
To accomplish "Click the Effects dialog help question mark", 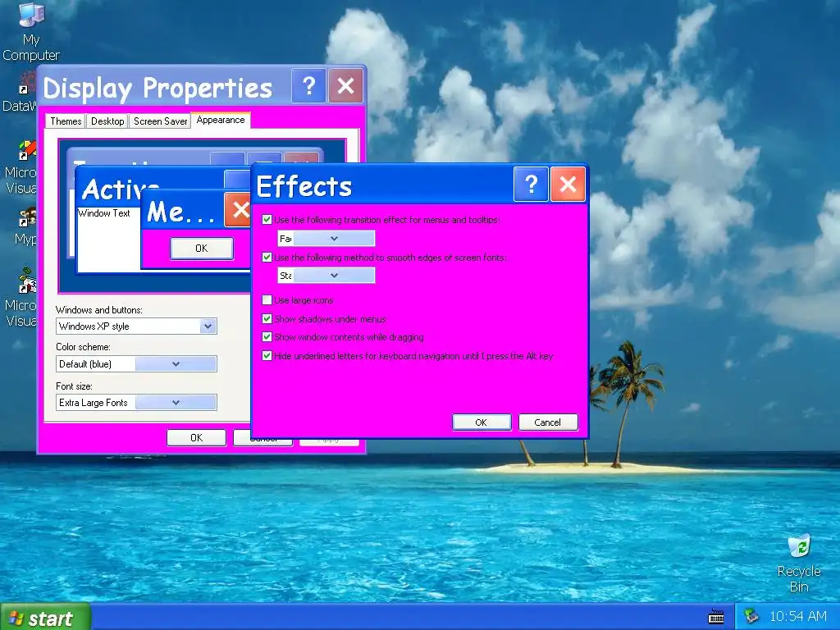I will coord(531,185).
